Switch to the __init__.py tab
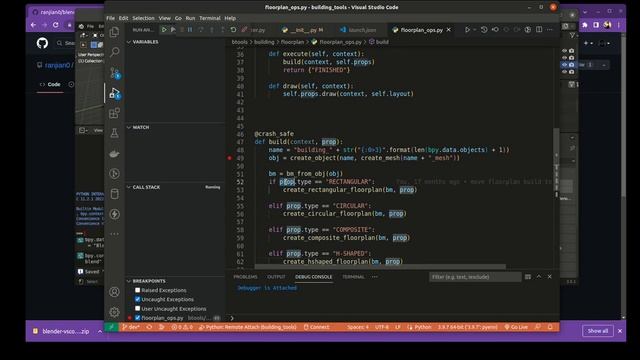This screenshot has height=360, width=640. click(304, 30)
